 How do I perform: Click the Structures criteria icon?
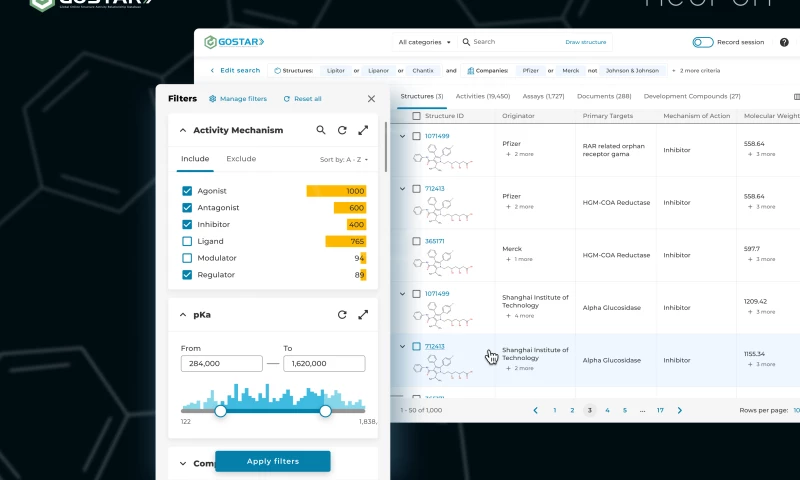pos(278,70)
